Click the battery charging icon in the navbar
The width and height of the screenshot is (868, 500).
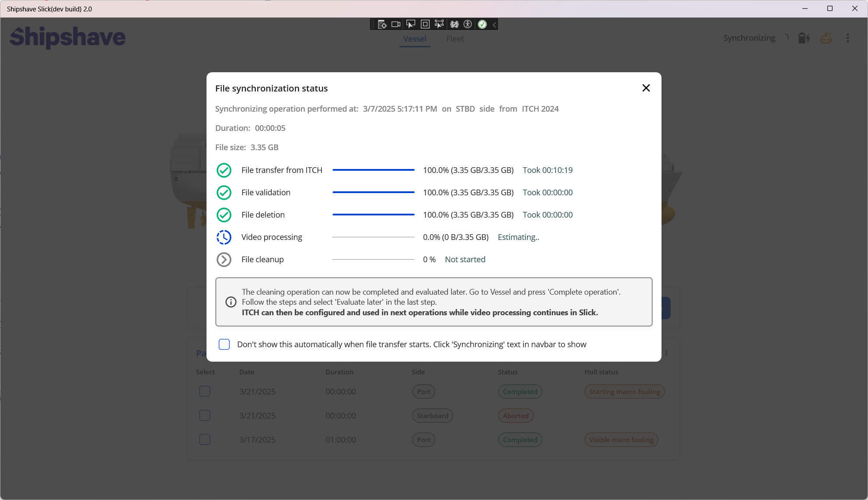point(804,38)
